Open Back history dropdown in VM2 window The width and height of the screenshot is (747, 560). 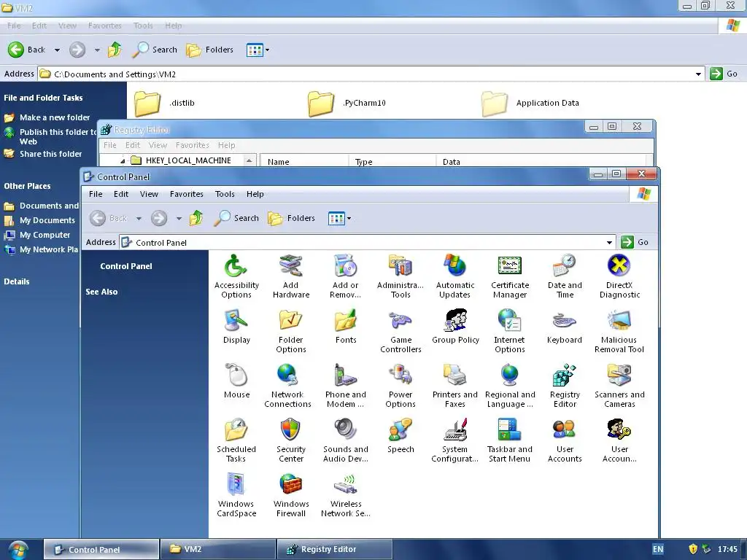tap(57, 50)
